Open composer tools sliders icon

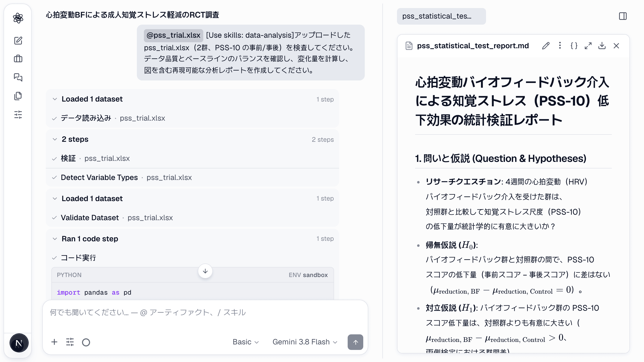click(70, 342)
